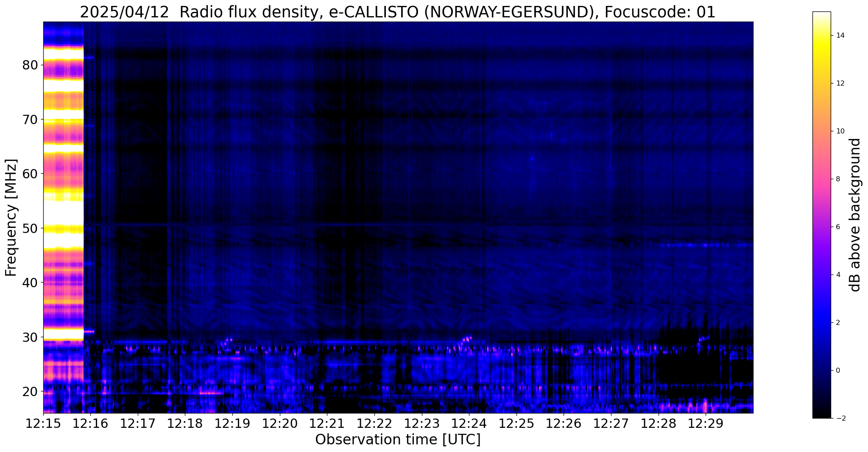Click the time tick label "12:26"
Image resolution: width=868 pixels, height=452 pixels.
coord(564,424)
